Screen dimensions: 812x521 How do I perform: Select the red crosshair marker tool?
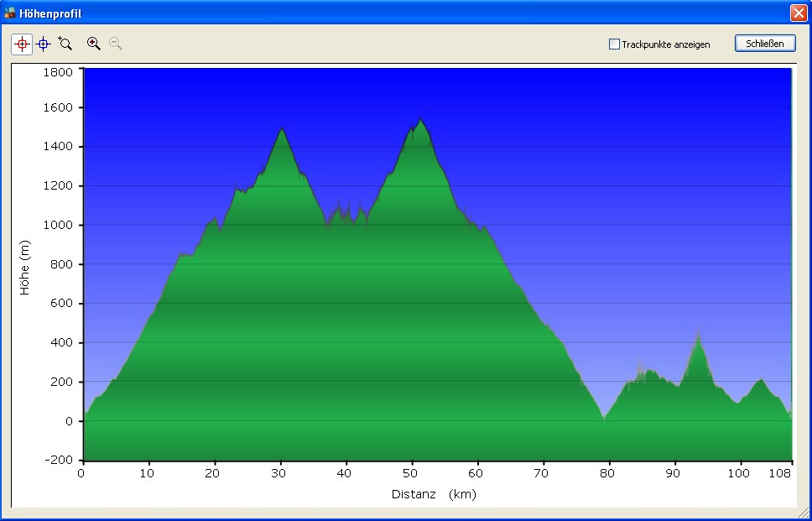click(x=22, y=44)
